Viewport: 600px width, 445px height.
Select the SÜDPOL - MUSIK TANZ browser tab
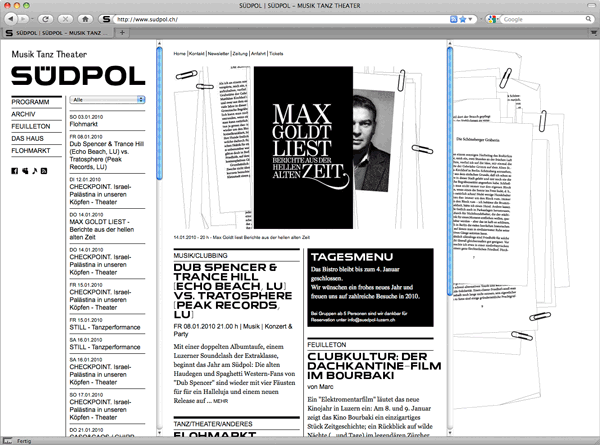click(58, 33)
